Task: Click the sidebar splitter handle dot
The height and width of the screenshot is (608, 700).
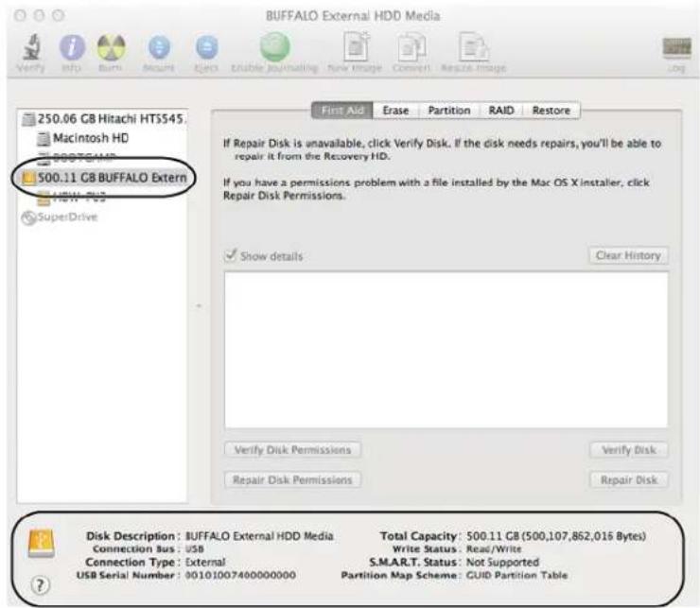Action: tap(199, 305)
